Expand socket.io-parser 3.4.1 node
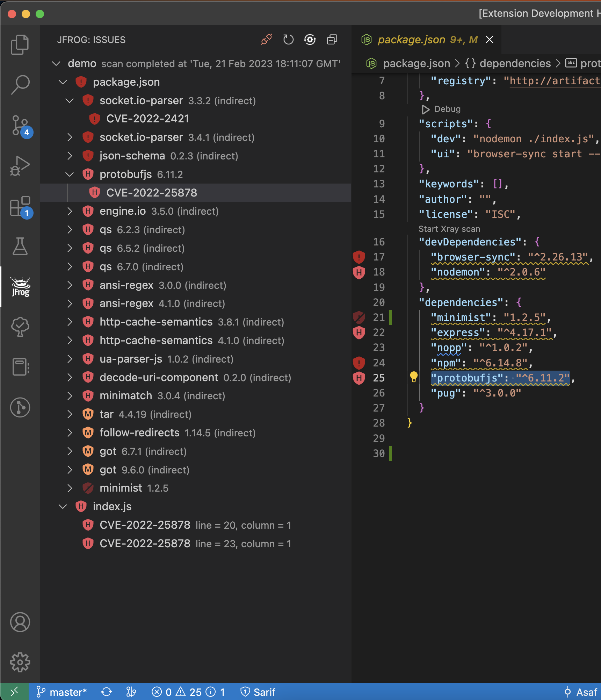Screen dimensions: 601x700 point(70,137)
